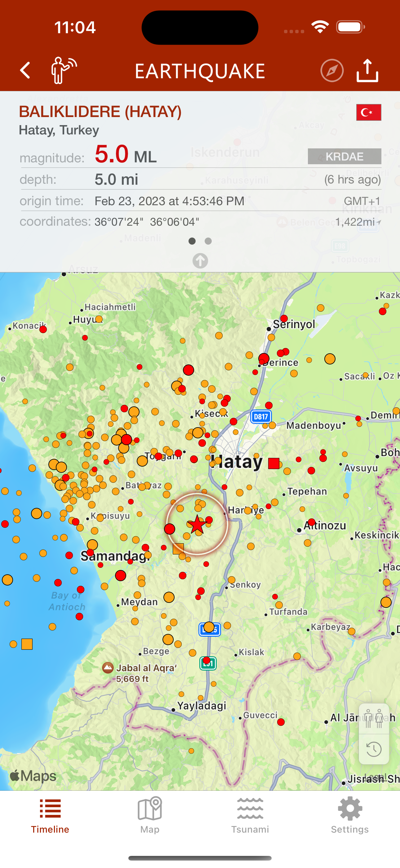Select the first page indicator dot
This screenshot has height=868, width=400.
(192, 241)
